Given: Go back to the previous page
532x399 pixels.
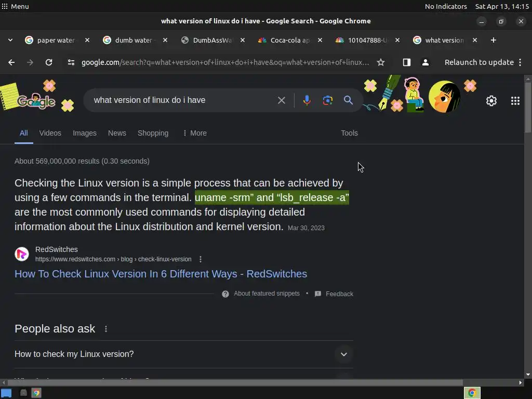Looking at the screenshot, I should pyautogui.click(x=11, y=62).
